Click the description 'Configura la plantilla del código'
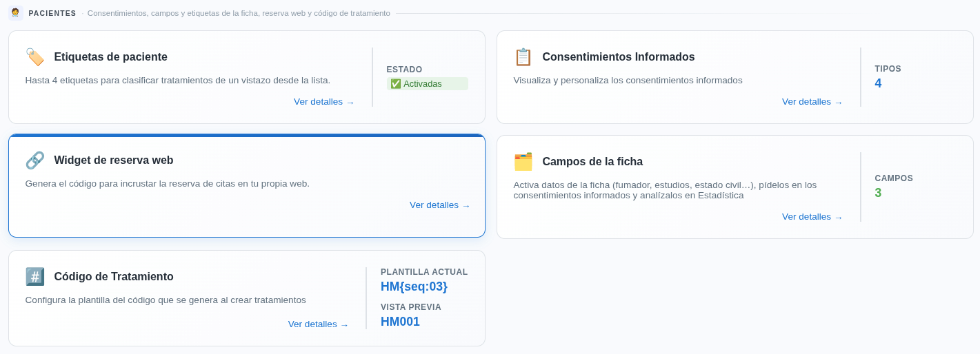The height and width of the screenshot is (354, 980). (166, 300)
